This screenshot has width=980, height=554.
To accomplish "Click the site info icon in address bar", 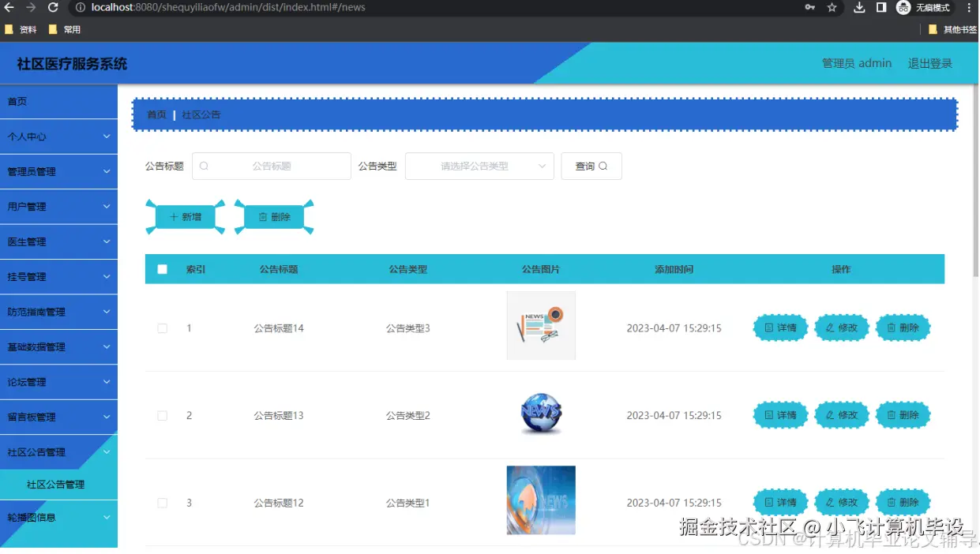I will click(x=81, y=7).
